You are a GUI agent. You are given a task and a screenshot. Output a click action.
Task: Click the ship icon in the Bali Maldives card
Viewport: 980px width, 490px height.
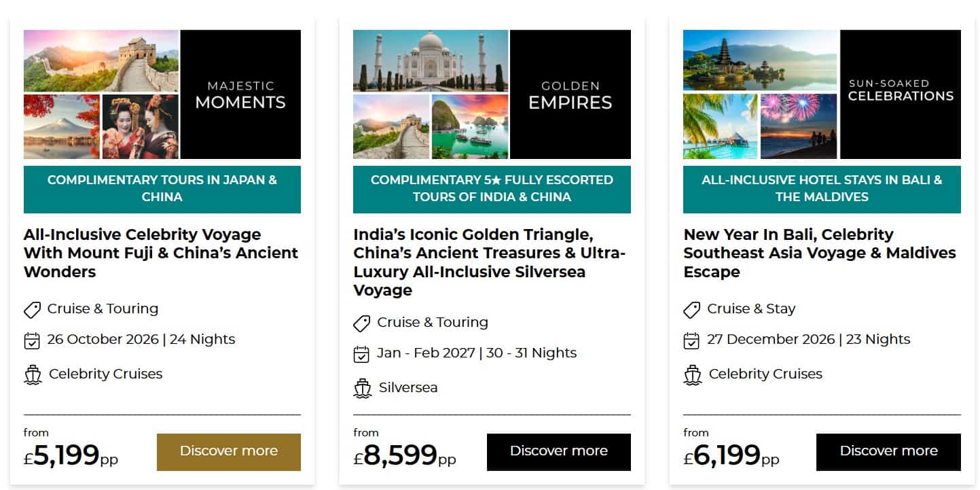tap(692, 375)
